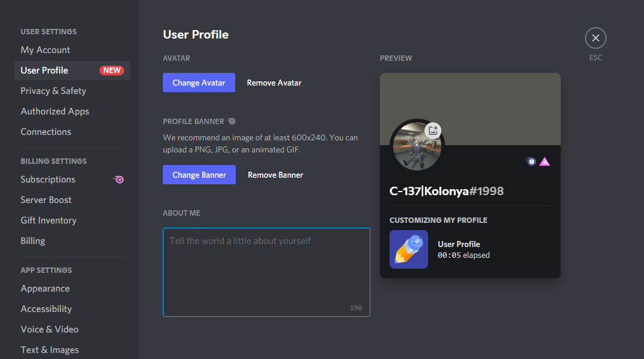
Task: Click the Change Banner button
Action: (199, 175)
